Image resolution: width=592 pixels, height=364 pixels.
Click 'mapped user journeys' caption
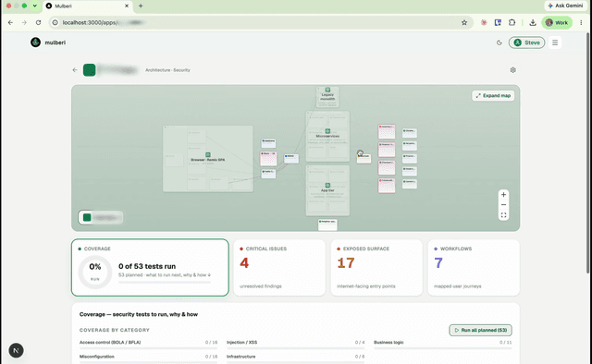[x=458, y=286]
